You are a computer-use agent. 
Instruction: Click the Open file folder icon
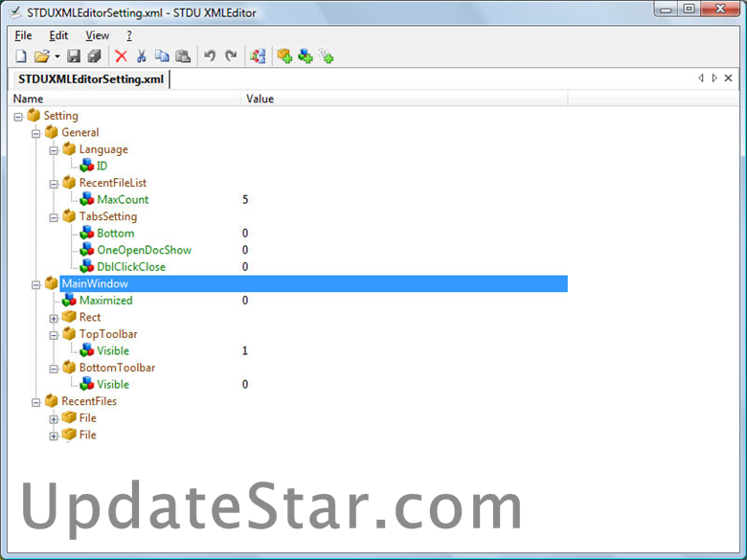[x=42, y=56]
